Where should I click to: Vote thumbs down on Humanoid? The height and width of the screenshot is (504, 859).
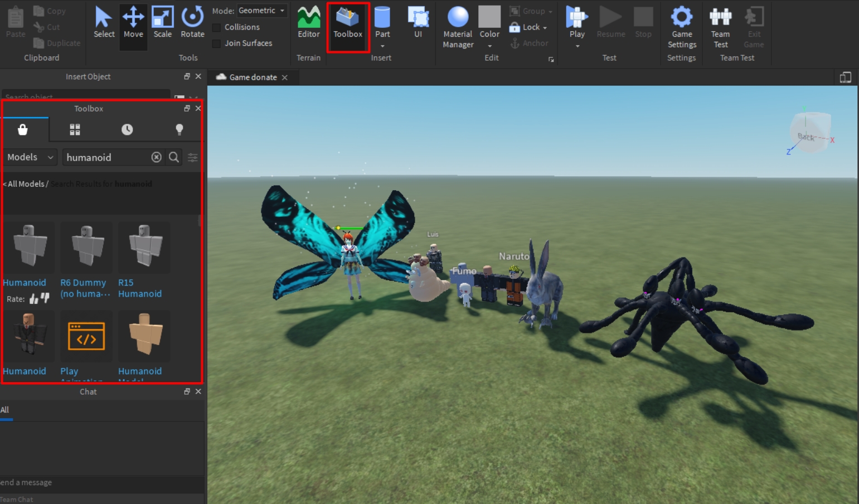click(45, 298)
